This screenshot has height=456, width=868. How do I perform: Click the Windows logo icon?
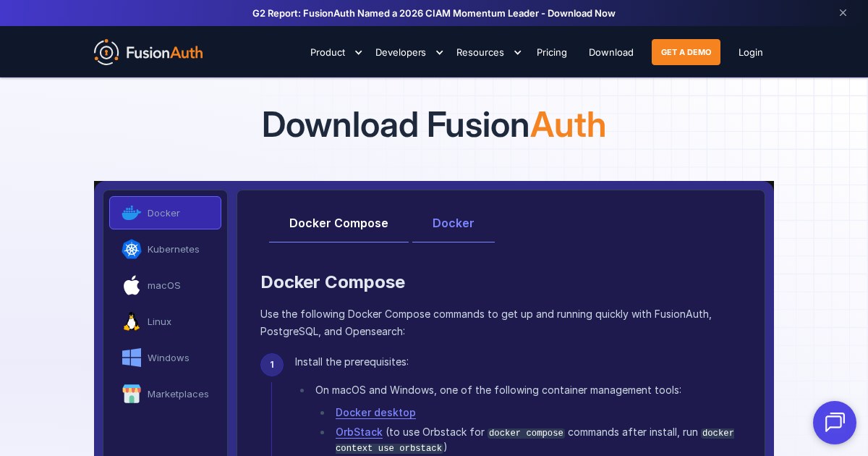[132, 358]
